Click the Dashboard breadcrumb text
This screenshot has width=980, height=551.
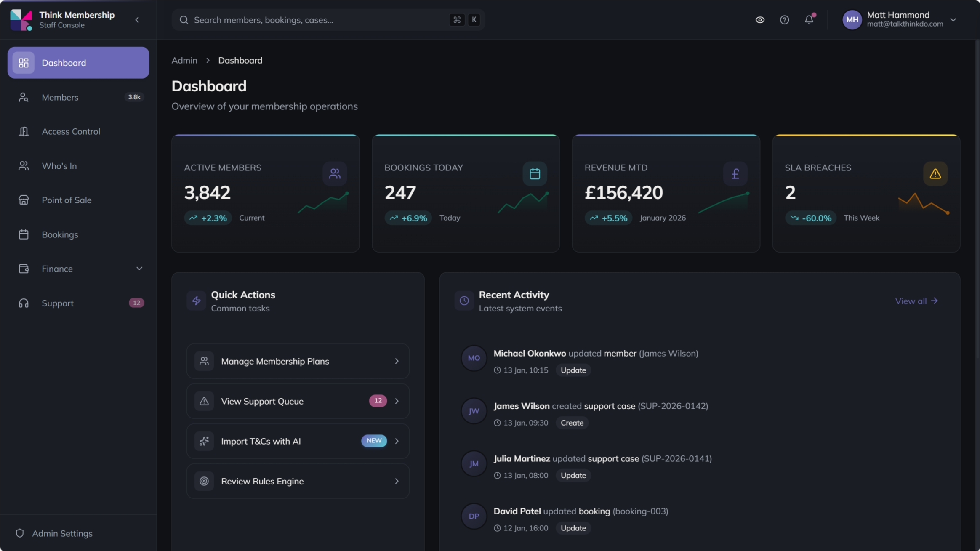coord(240,60)
